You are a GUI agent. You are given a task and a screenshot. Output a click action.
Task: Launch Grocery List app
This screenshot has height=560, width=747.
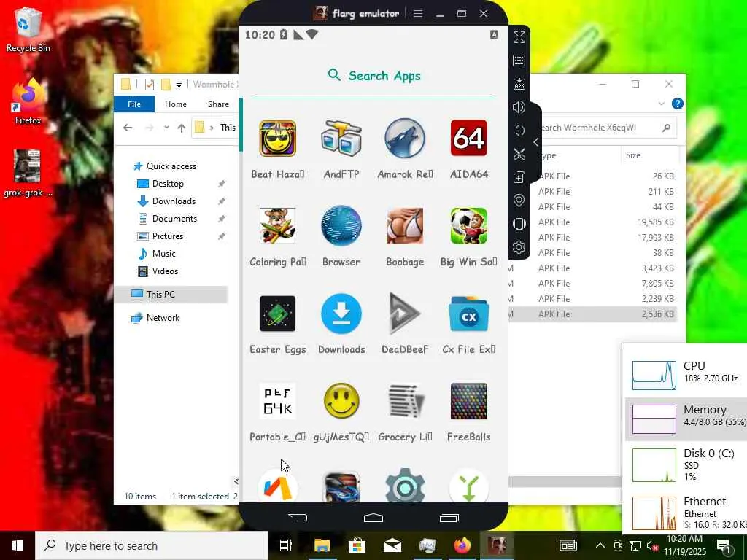[x=405, y=402]
